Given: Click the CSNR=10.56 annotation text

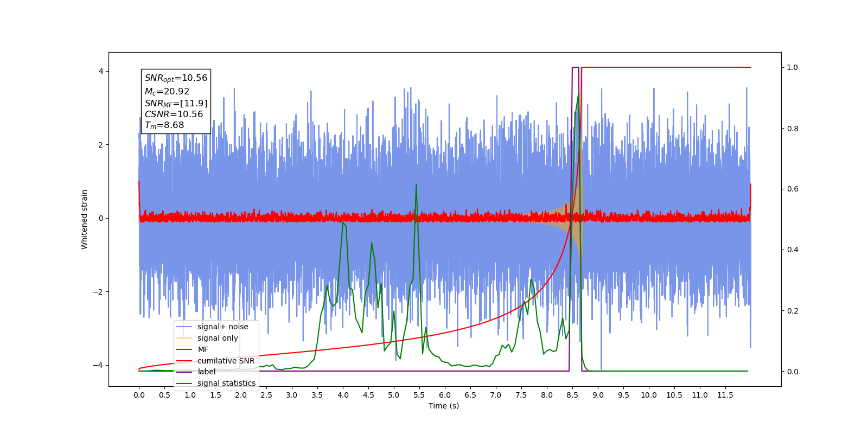Looking at the screenshot, I should click(x=174, y=114).
